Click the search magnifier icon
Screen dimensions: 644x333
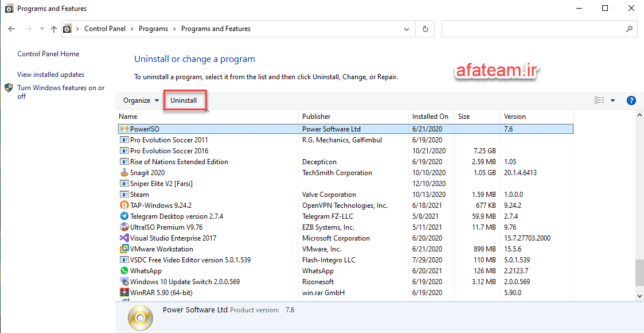629,29
